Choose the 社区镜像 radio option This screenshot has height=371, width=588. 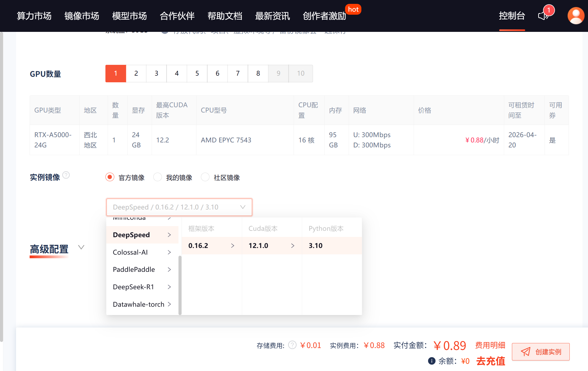205,177
